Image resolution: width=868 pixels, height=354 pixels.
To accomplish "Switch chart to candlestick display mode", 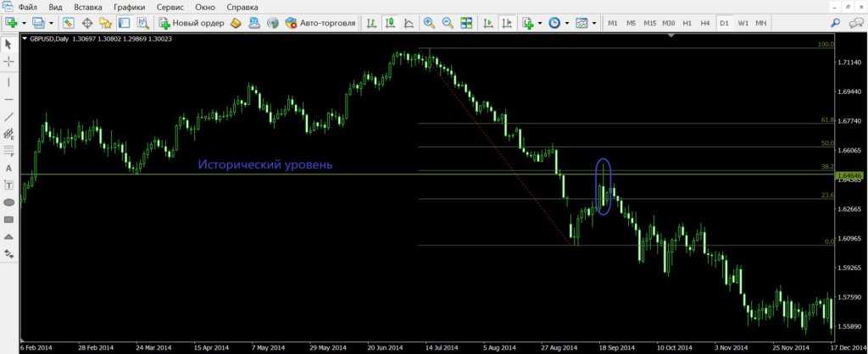I will tap(390, 23).
